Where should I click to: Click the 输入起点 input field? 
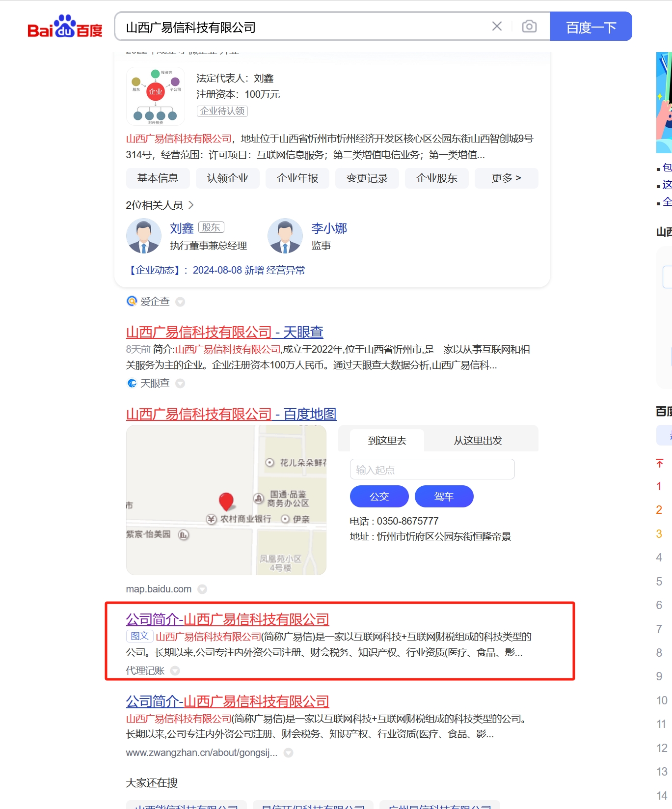point(432,469)
